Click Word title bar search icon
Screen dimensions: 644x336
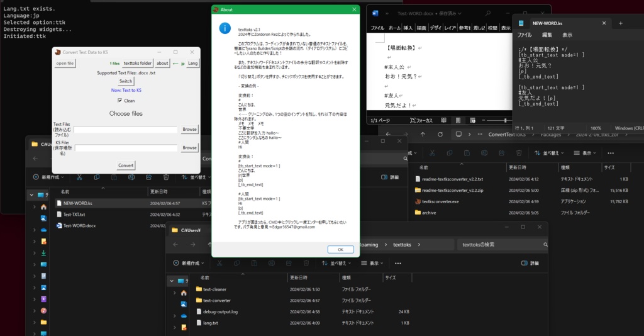click(488, 13)
